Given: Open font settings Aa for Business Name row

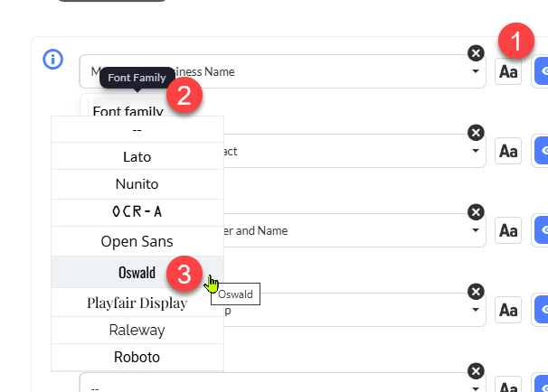Looking at the screenshot, I should pos(508,71).
